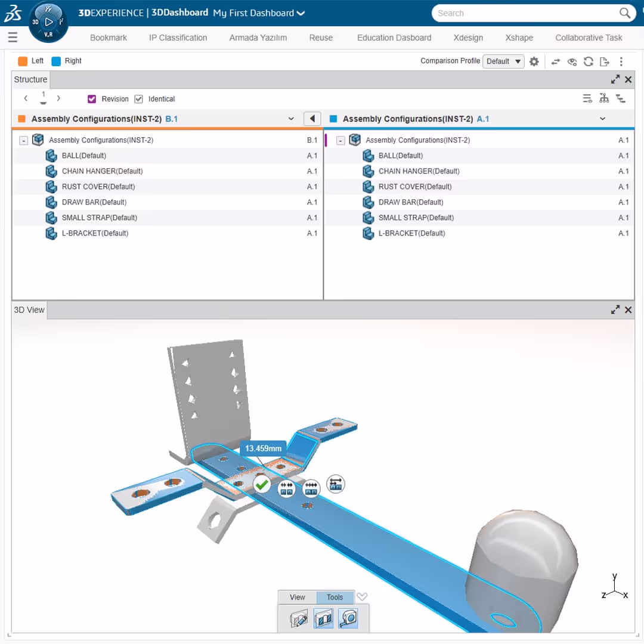644x644 pixels.
Task: Click the X-Y-Z axis triad
Action: (614, 587)
